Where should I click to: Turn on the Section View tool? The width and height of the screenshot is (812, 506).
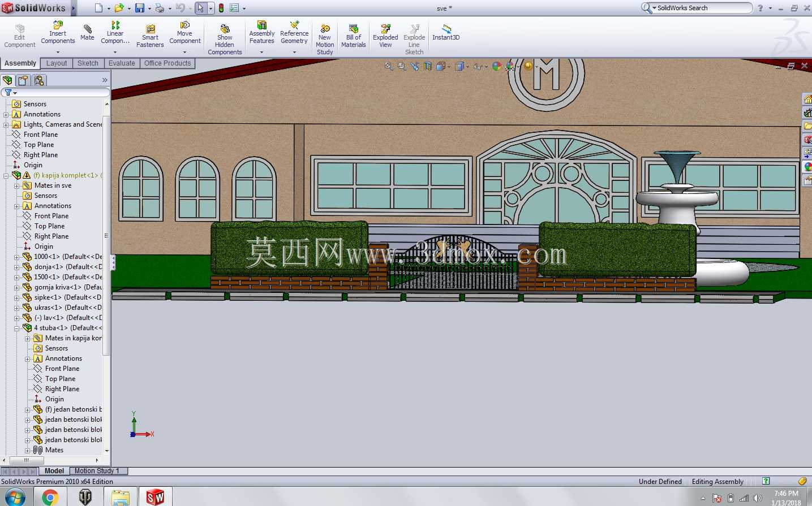(428, 66)
